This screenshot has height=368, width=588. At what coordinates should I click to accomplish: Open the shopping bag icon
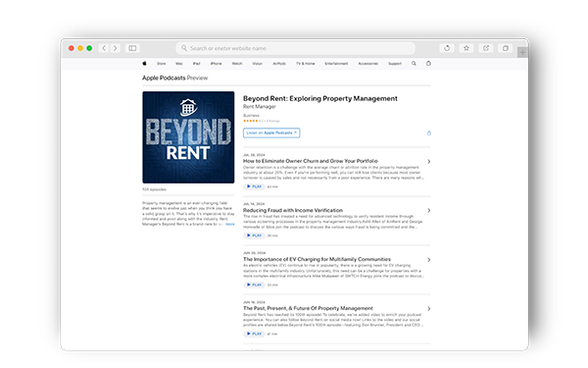pyautogui.click(x=428, y=64)
